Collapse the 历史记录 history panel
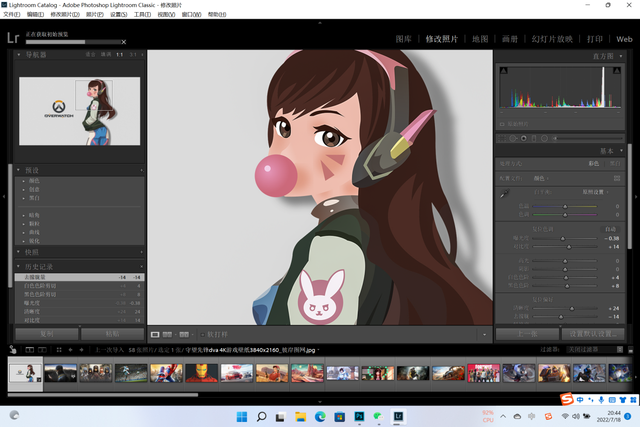This screenshot has width=640, height=427. pos(19,266)
